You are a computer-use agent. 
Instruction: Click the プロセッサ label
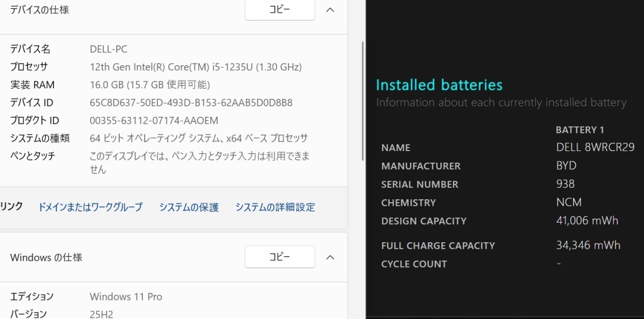(x=29, y=67)
